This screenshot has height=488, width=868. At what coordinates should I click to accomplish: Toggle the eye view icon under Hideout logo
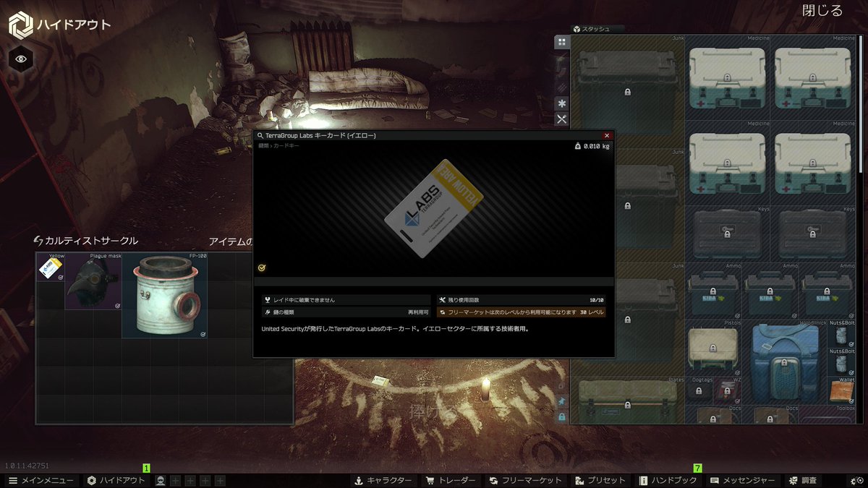20,59
